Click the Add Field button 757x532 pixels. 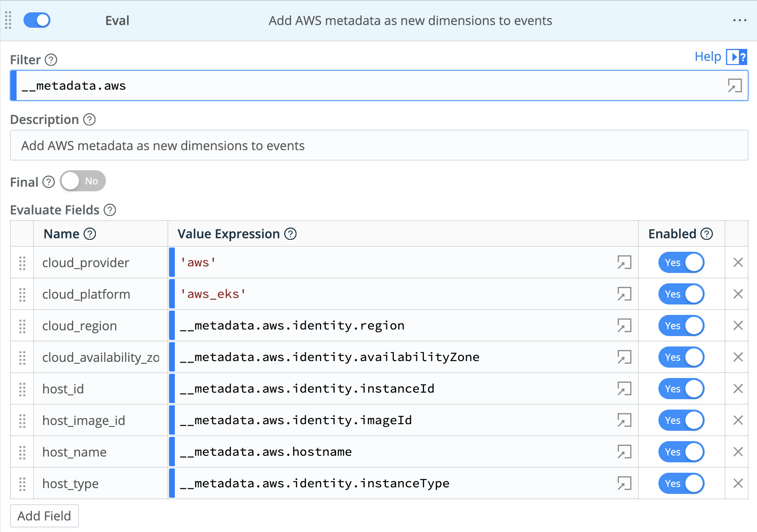44,516
